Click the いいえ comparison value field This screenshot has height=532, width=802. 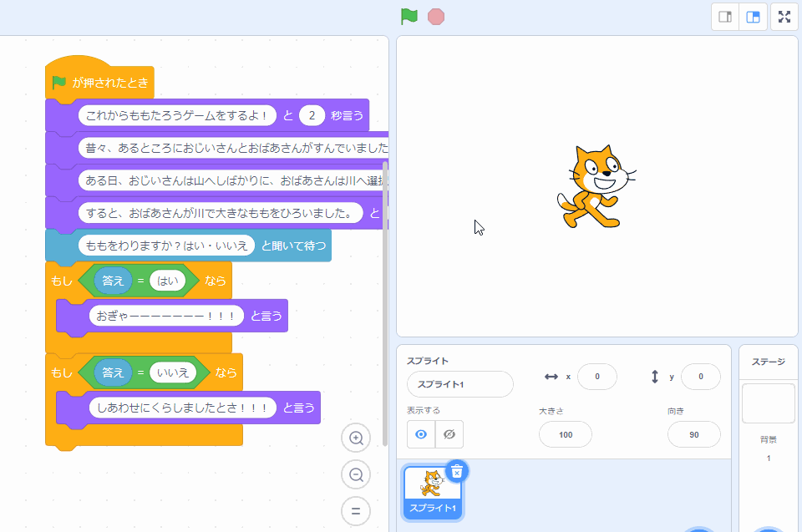pyautogui.click(x=173, y=373)
